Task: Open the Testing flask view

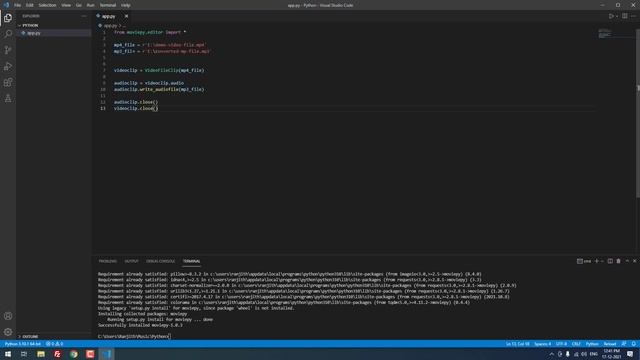Action: tap(8, 98)
